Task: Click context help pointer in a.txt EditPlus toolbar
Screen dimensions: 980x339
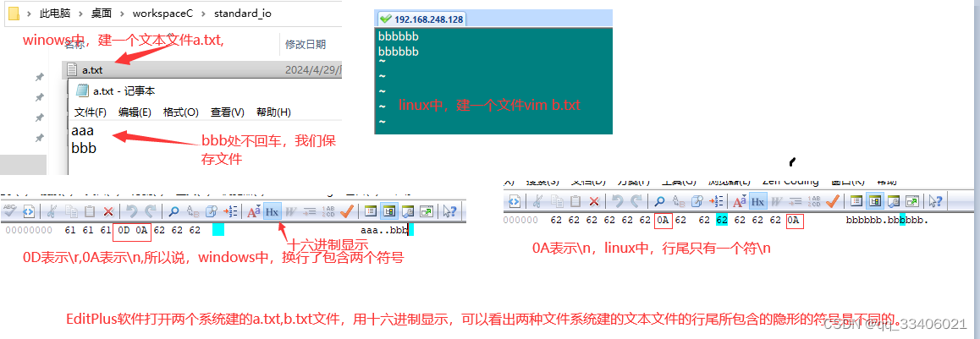Action: click(450, 211)
